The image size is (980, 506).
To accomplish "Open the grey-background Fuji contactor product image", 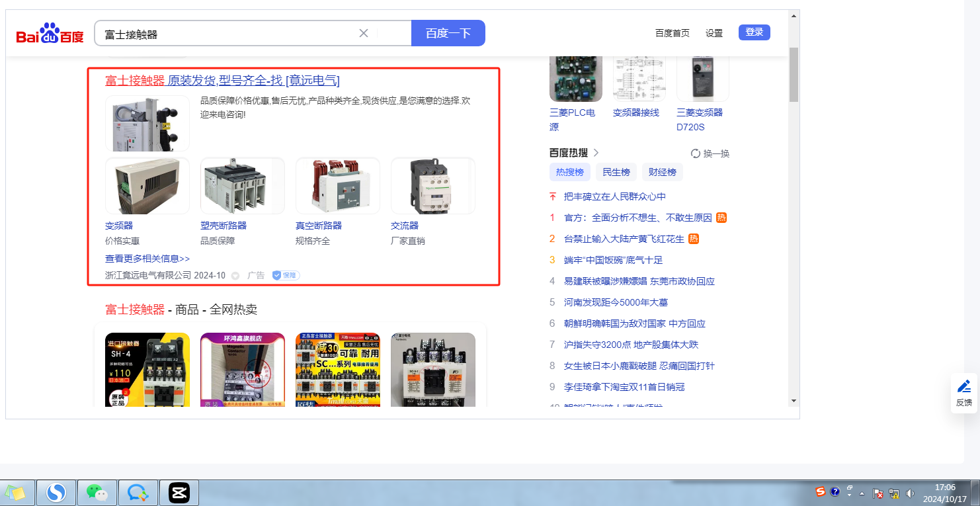I will point(433,369).
